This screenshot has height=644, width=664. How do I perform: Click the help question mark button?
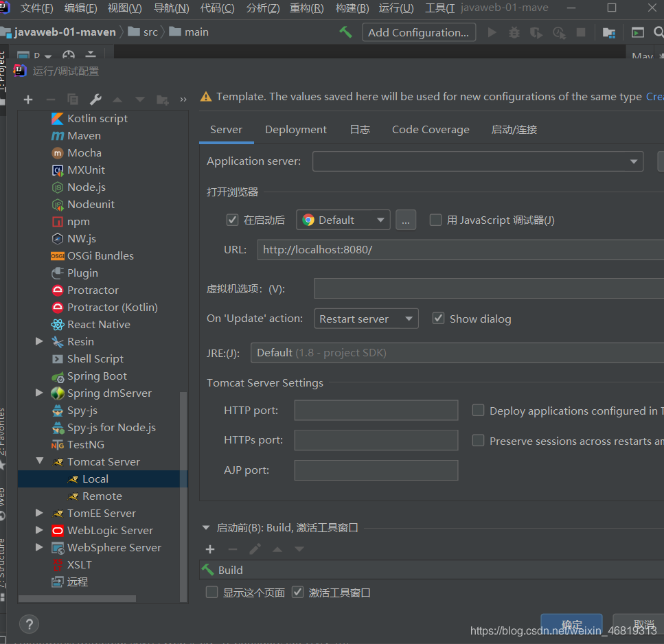click(x=30, y=624)
